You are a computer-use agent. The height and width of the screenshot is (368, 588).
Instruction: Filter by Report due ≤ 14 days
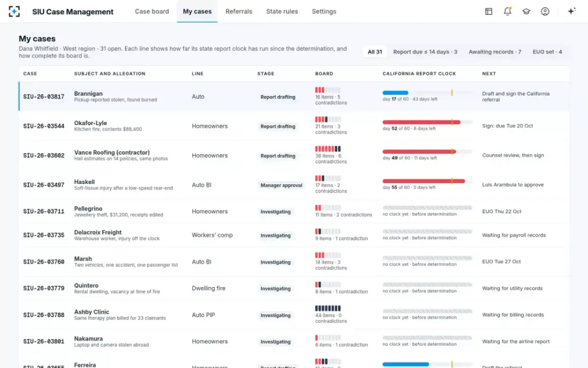[x=425, y=52]
